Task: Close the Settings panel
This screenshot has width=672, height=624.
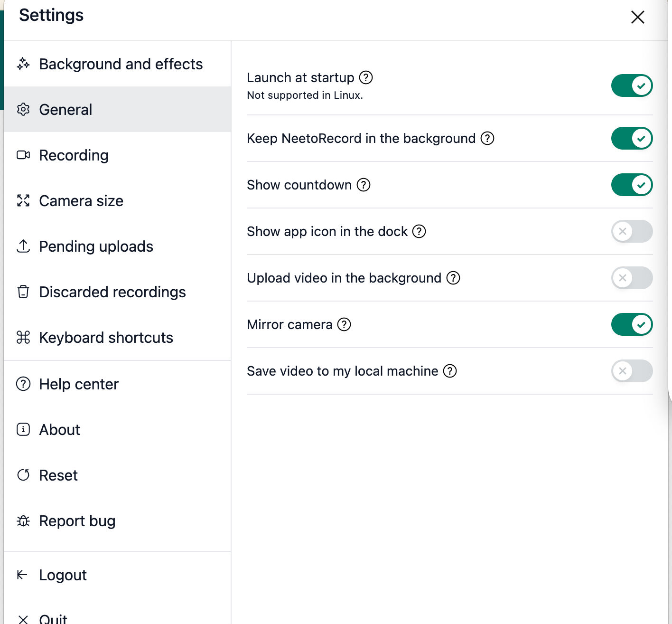Action: (637, 17)
